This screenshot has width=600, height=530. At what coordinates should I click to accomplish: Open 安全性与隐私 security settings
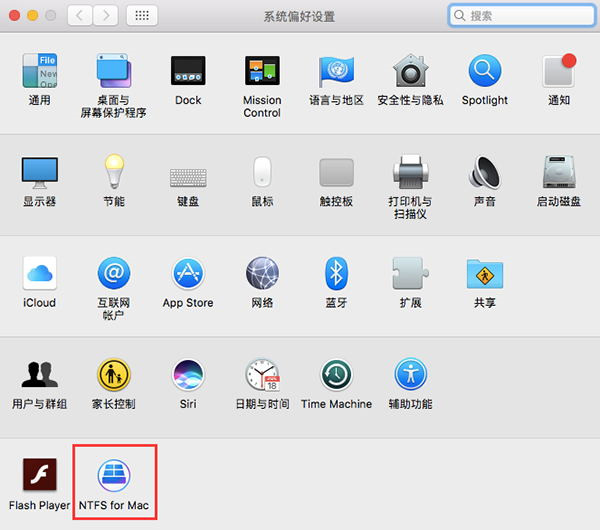coord(410,72)
